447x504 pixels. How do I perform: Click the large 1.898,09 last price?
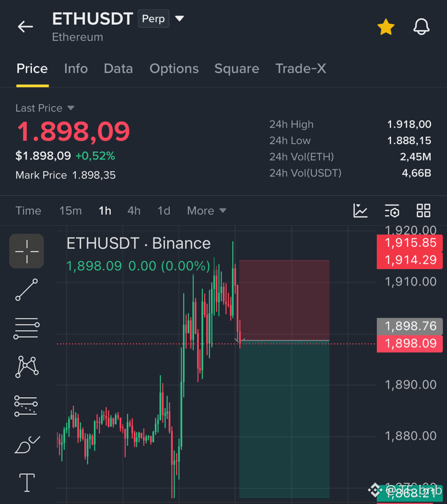73,132
